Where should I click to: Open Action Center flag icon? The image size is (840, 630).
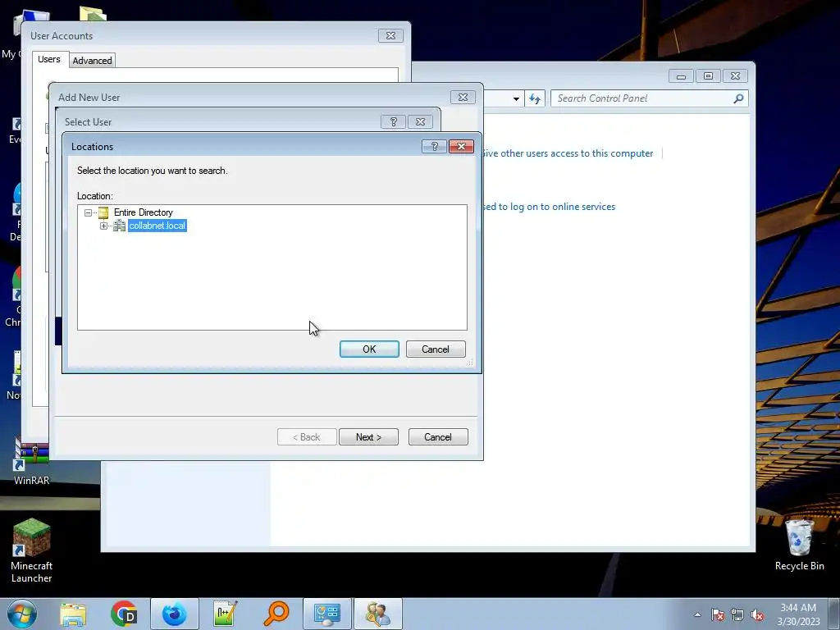click(x=718, y=614)
